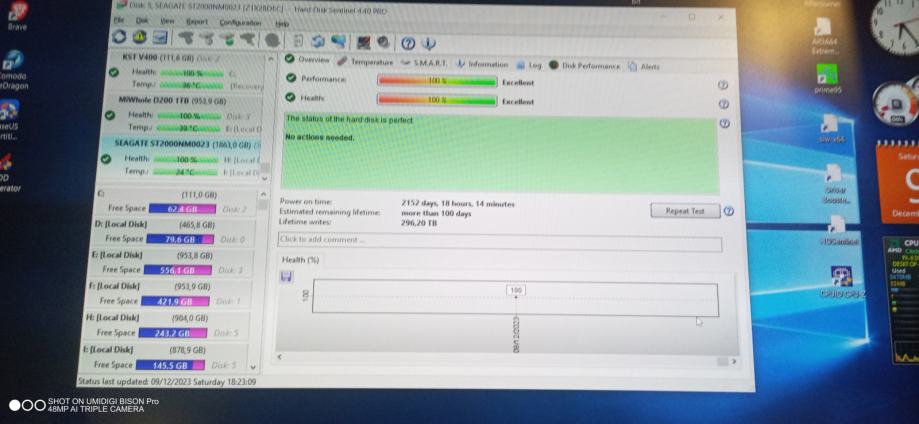Image resolution: width=919 pixels, height=424 pixels.
Task: Click right arrow of health graph scrollbar
Action: click(733, 361)
